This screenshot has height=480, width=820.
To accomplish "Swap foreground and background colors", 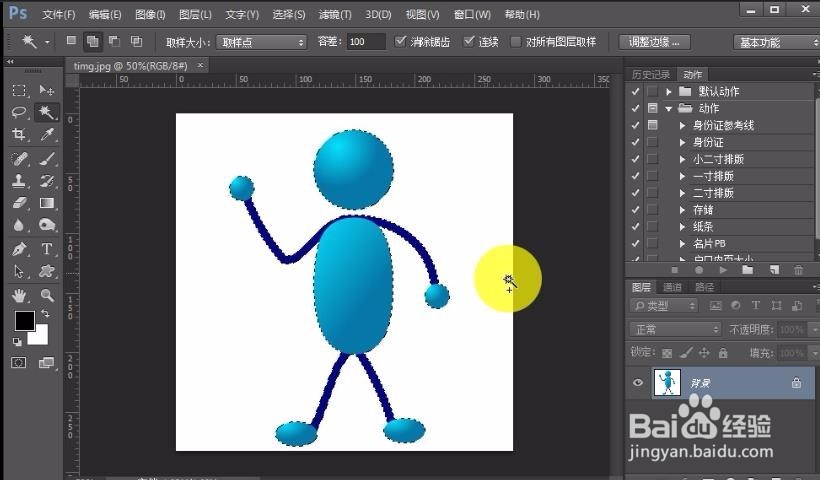I will click(45, 313).
